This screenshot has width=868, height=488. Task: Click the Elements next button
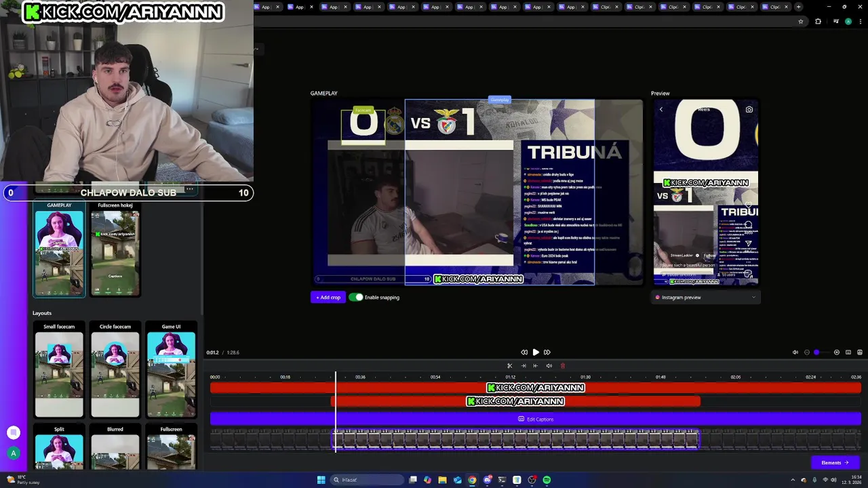pyautogui.click(x=835, y=462)
